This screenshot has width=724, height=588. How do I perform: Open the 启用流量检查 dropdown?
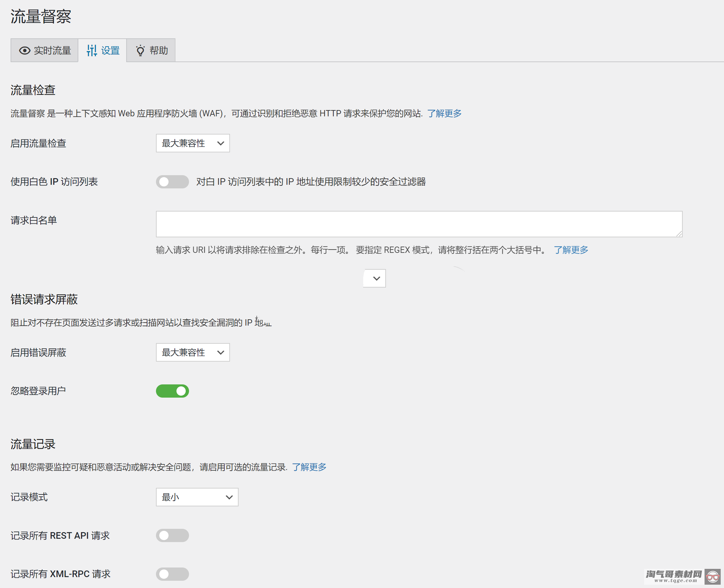point(193,143)
